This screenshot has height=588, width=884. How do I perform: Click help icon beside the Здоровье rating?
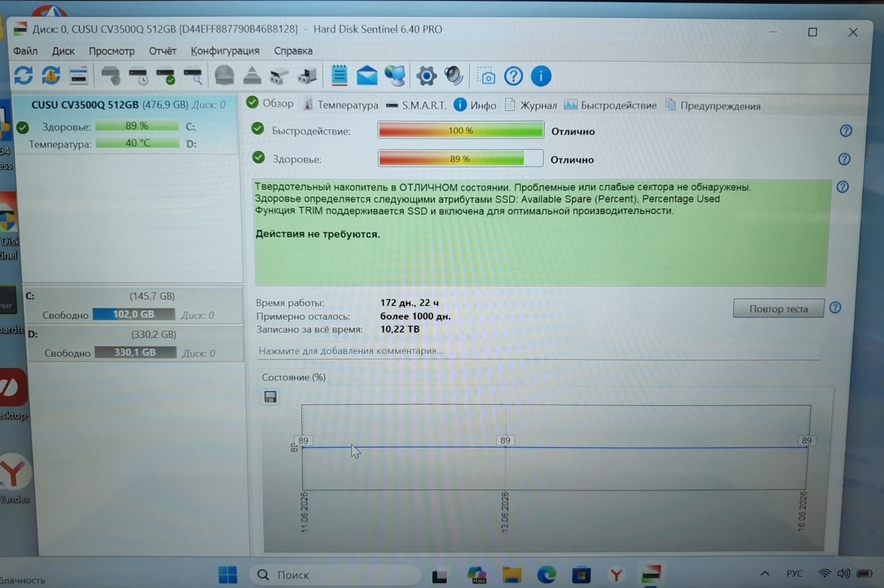(844, 159)
